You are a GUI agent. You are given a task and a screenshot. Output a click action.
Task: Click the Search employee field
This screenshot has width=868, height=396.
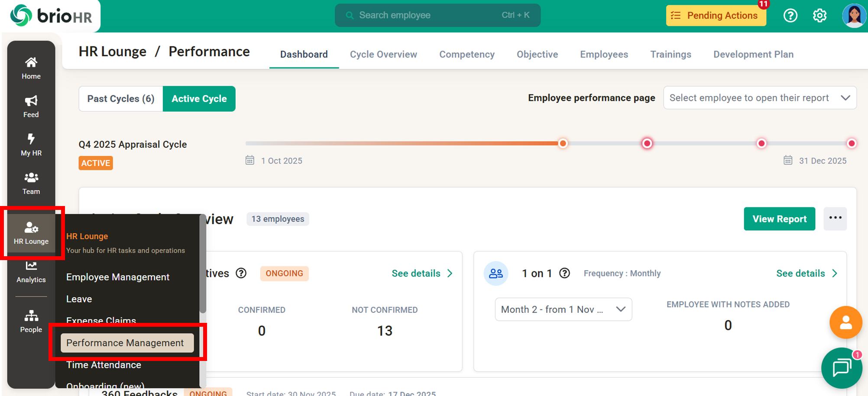click(437, 16)
